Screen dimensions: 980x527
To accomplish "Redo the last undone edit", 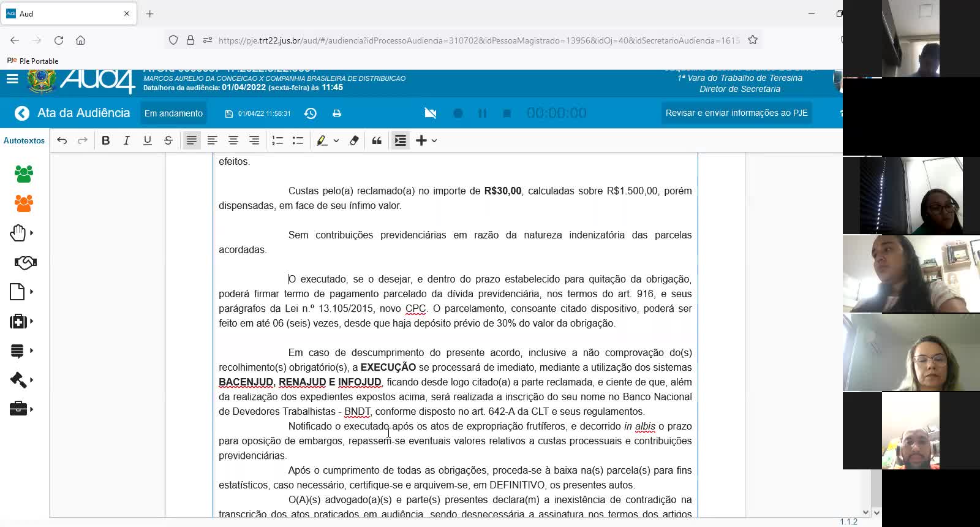I will (83, 140).
